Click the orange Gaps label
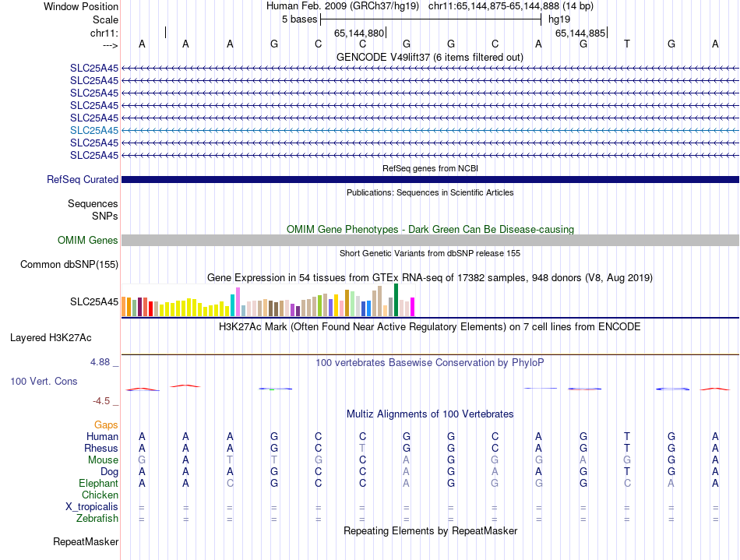This screenshot has height=560, width=740. pyautogui.click(x=106, y=424)
